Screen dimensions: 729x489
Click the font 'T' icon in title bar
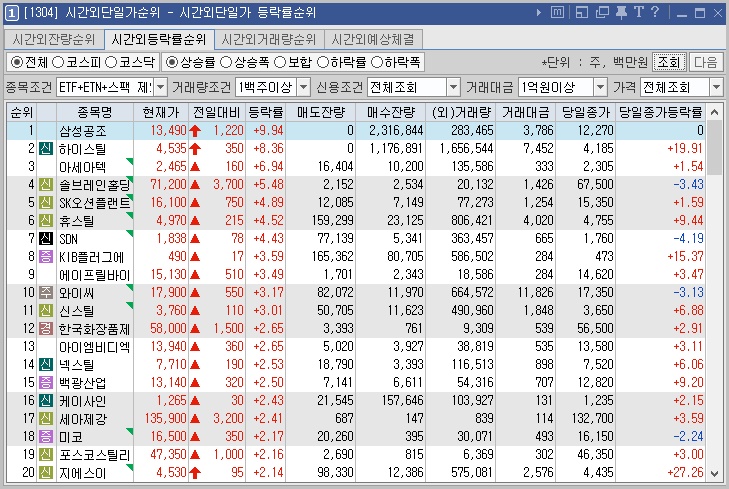[639, 12]
